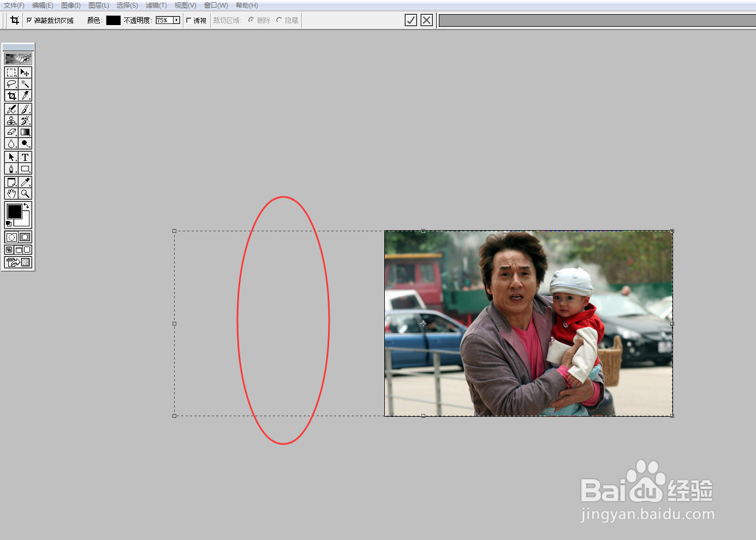756x540 pixels.
Task: Select the Slice tool
Action: pos(25,95)
